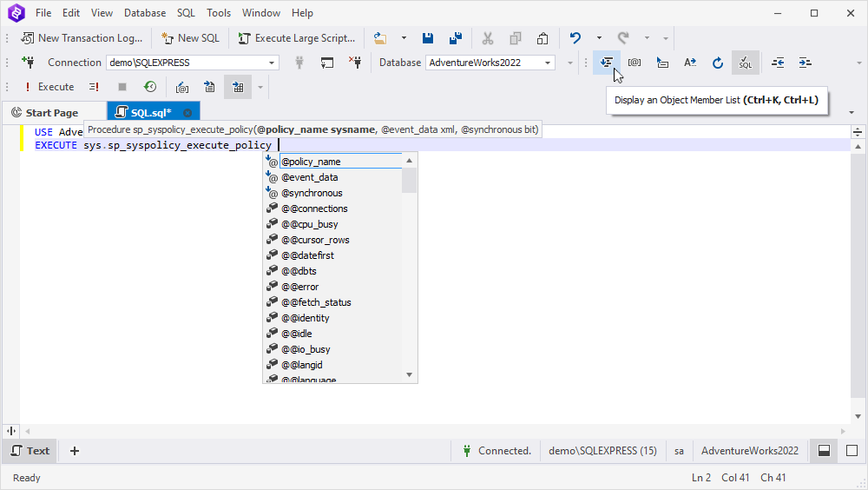Open the File menu

43,13
